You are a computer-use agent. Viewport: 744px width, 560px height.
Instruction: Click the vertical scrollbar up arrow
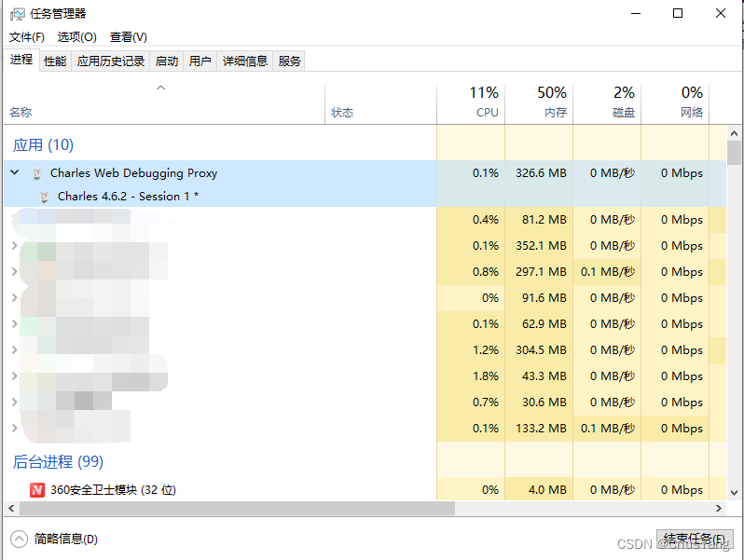pyautogui.click(x=734, y=134)
